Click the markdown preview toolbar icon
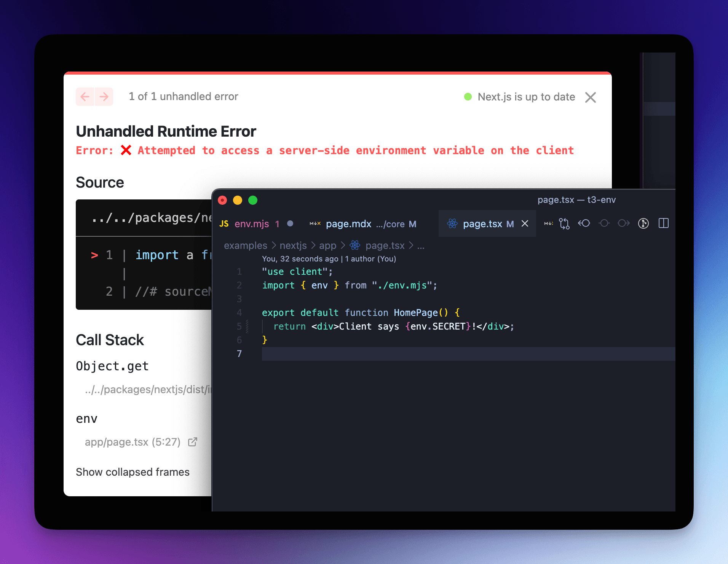728x564 pixels. click(x=548, y=223)
